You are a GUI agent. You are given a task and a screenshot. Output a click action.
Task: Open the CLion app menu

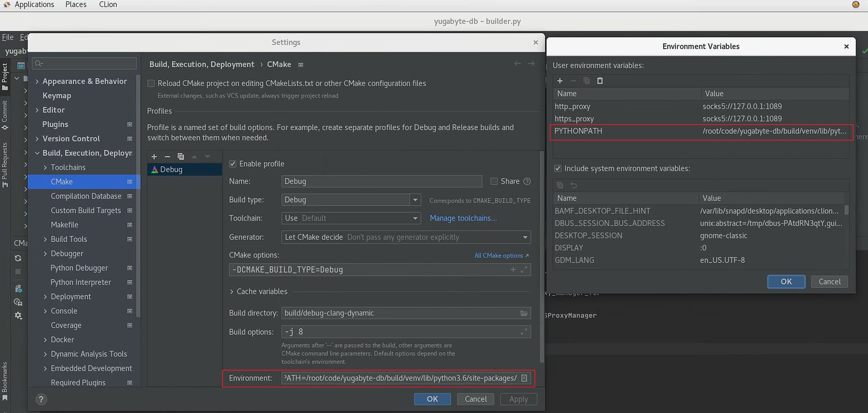tap(108, 5)
